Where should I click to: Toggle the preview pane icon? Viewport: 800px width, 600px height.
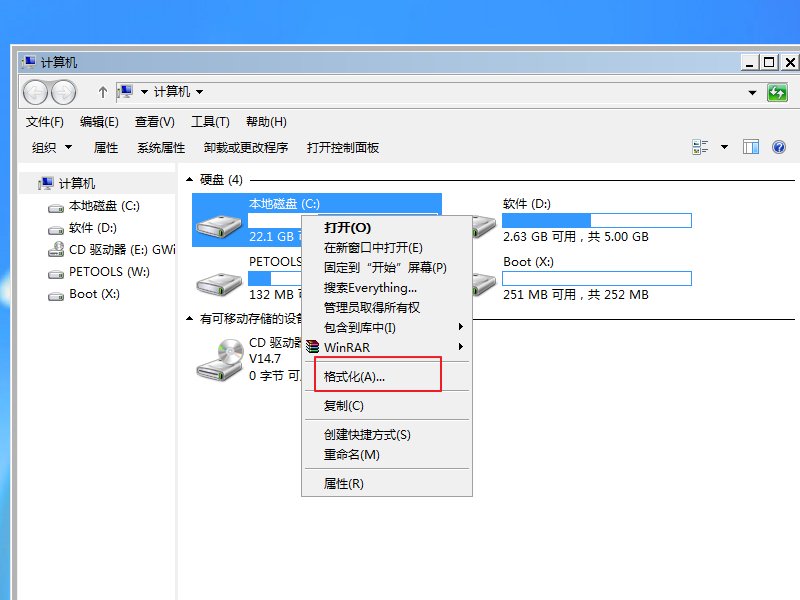(x=750, y=146)
